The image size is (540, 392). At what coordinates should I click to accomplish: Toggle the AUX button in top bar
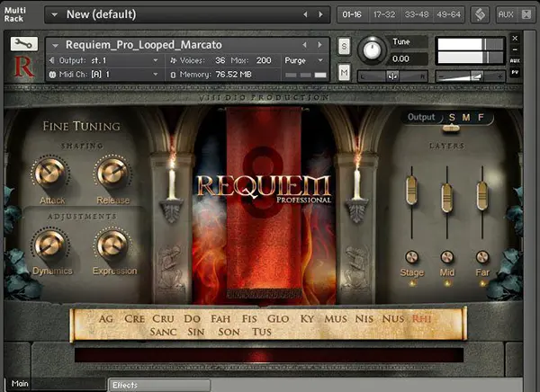point(506,14)
